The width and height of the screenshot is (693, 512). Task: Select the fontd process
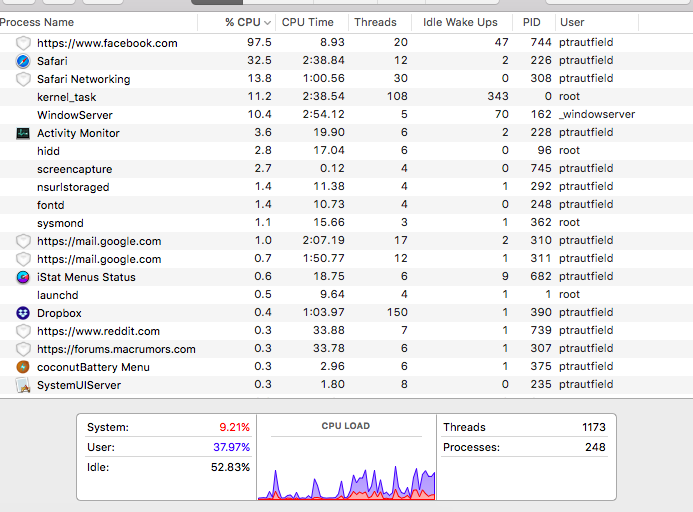click(x=50, y=205)
